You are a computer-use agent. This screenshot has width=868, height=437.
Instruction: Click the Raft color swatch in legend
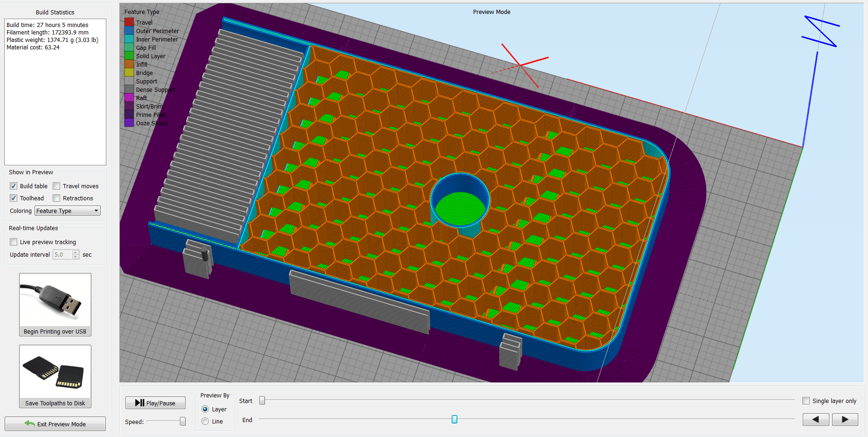(x=129, y=97)
